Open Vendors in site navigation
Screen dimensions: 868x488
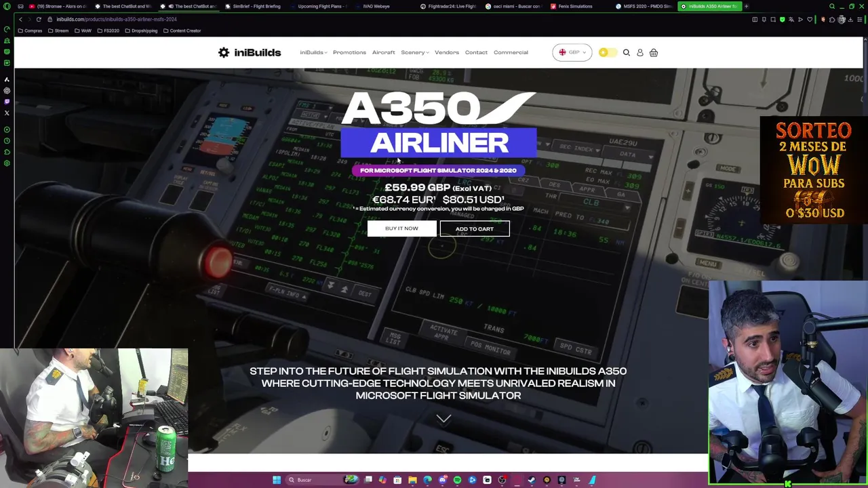click(447, 52)
